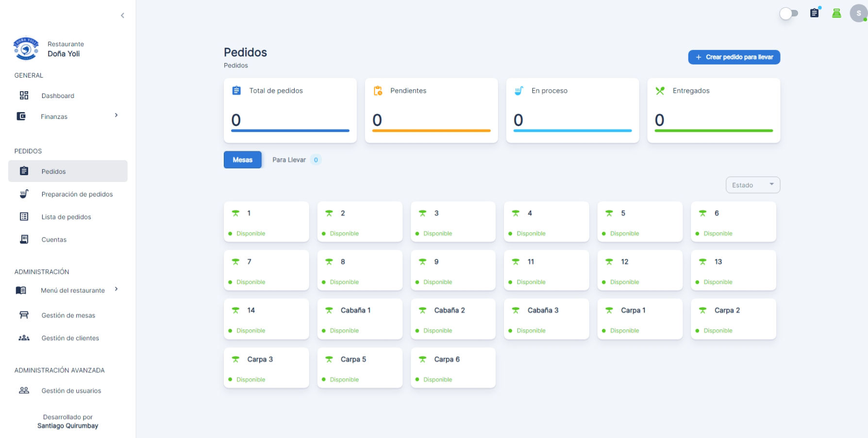This screenshot has width=868, height=438.
Task: Expand the Menú del restaurante submenu arrow
Action: (116, 289)
